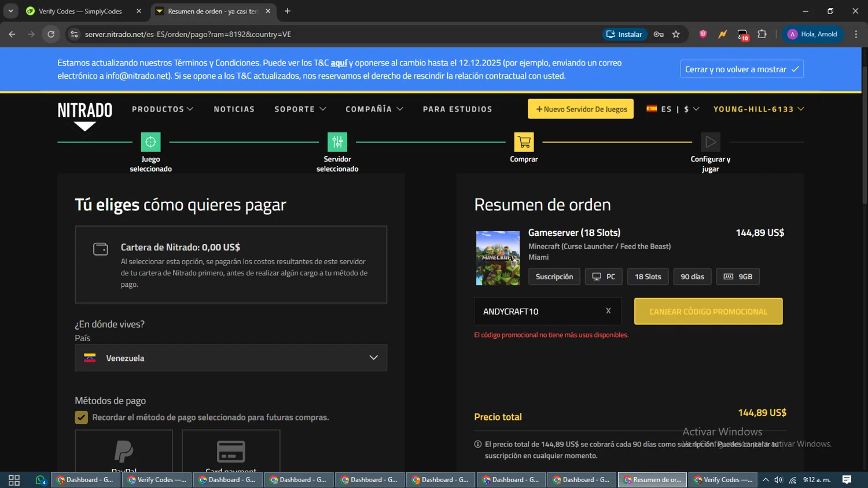Open the Hola, Arnold profile button
The image size is (868, 488).
click(813, 34)
